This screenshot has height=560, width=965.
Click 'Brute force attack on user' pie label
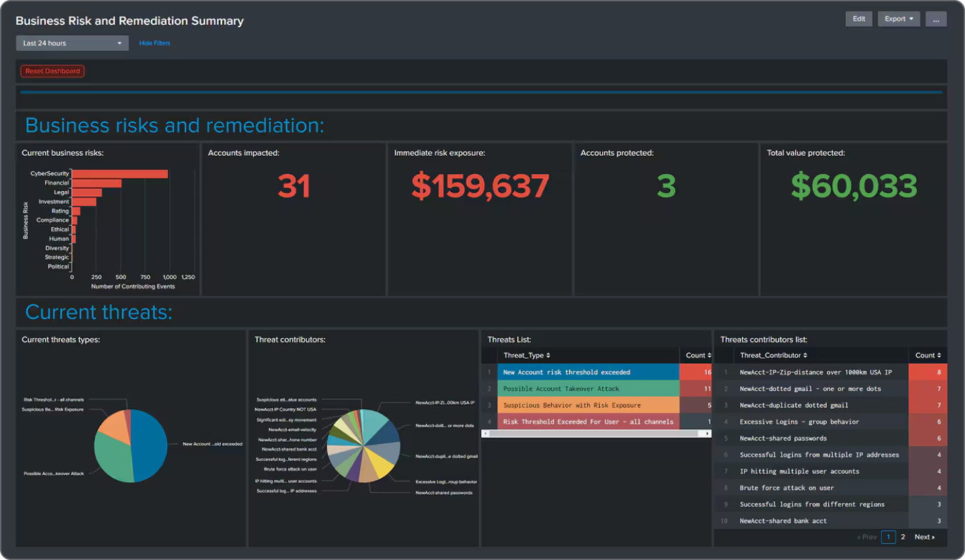(290, 469)
